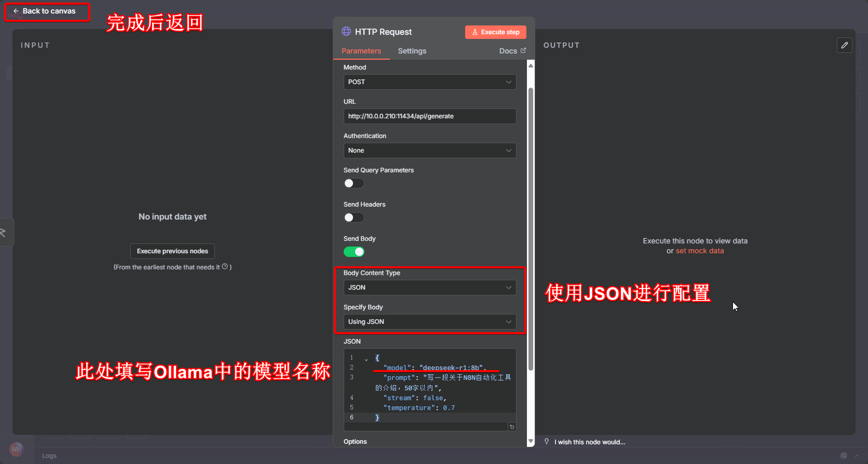Screen dimensions: 868x464
Task: Click the parameters panel vertical scrollbar
Action: [531, 228]
